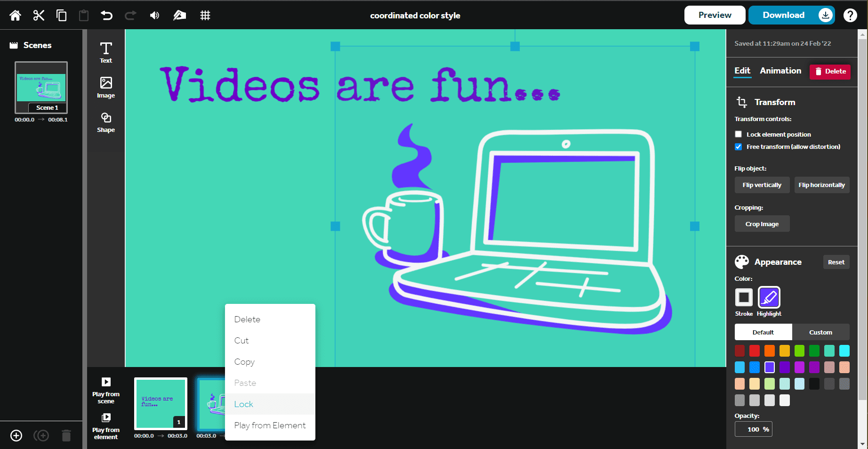This screenshot has width=868, height=449.
Task: Pick the black color swatch
Action: (x=814, y=384)
